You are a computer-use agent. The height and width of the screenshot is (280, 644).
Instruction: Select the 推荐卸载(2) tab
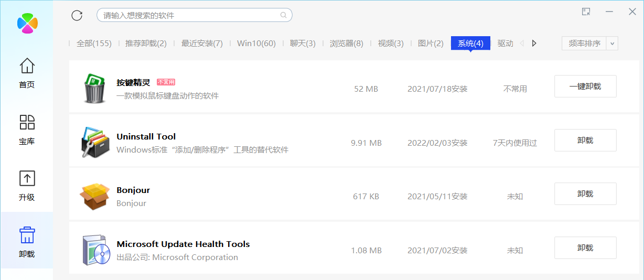coord(146,44)
